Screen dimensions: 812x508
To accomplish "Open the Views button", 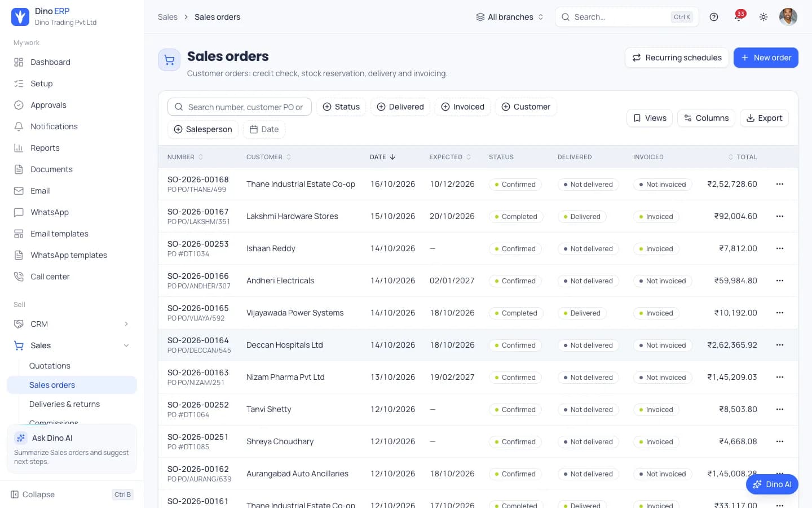I will 650,118.
